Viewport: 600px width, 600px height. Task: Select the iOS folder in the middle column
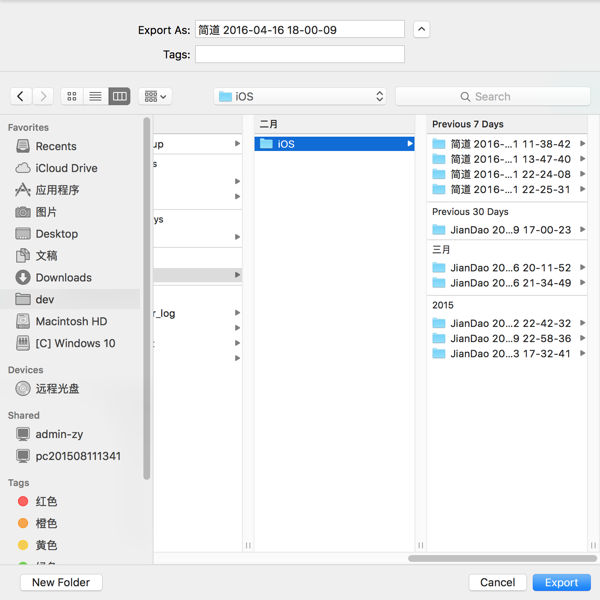point(334,144)
